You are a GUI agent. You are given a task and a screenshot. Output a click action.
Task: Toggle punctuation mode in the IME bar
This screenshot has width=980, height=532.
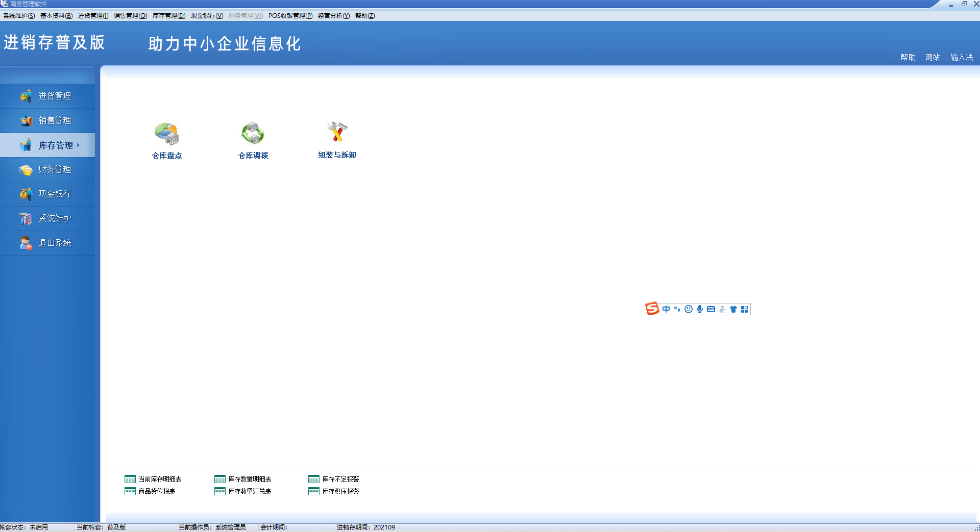click(677, 309)
